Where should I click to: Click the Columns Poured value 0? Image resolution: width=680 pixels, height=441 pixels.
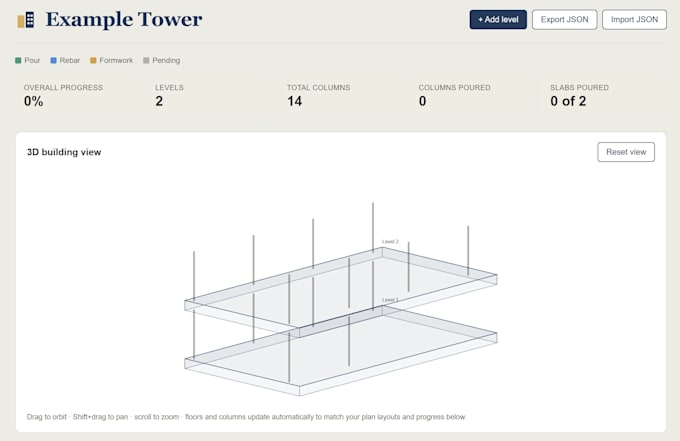click(422, 101)
